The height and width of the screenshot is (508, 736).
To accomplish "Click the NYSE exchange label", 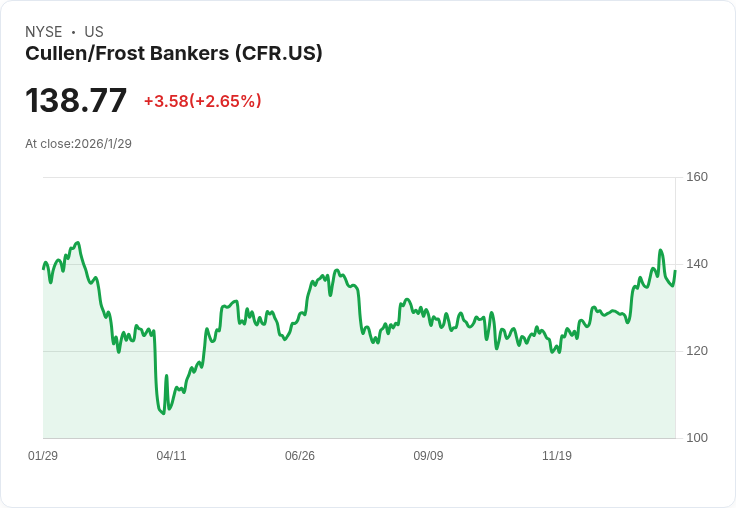I will tap(44, 32).
